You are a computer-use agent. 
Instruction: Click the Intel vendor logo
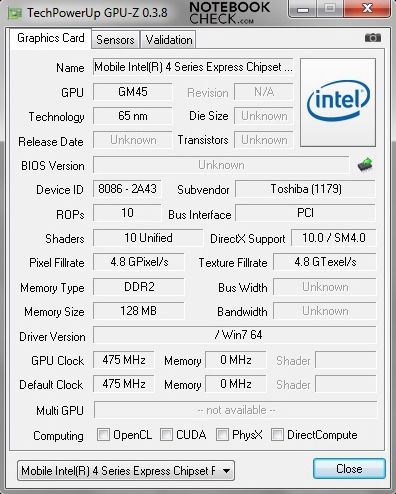point(338,102)
